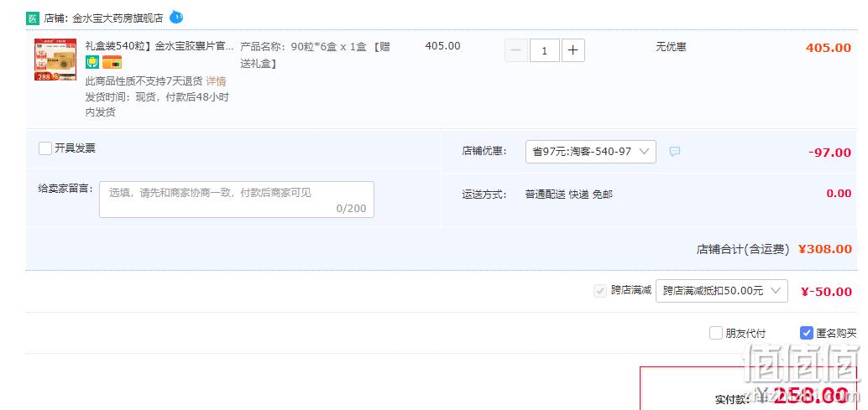Click the quantity input showing 1
Viewport: 868px width, 410px height.
coord(545,51)
